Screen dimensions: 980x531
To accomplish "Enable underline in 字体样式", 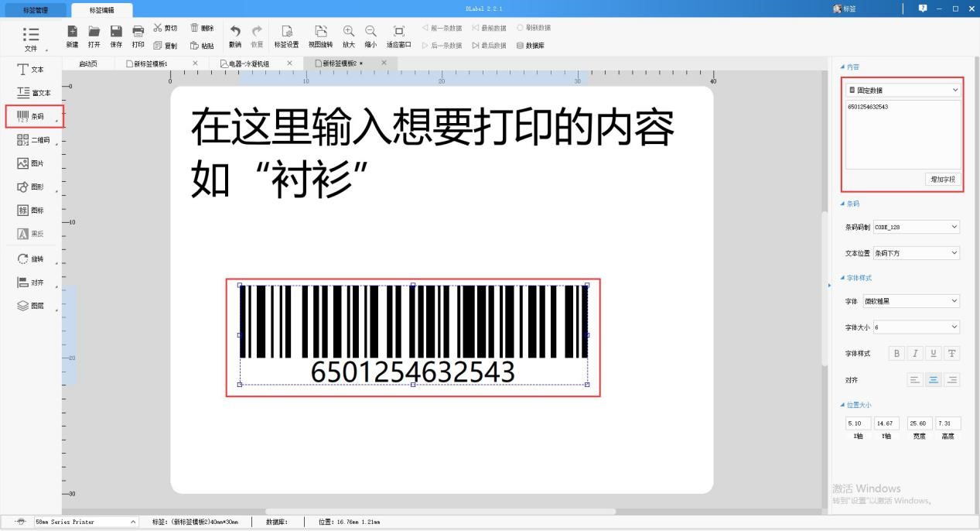I will (933, 353).
